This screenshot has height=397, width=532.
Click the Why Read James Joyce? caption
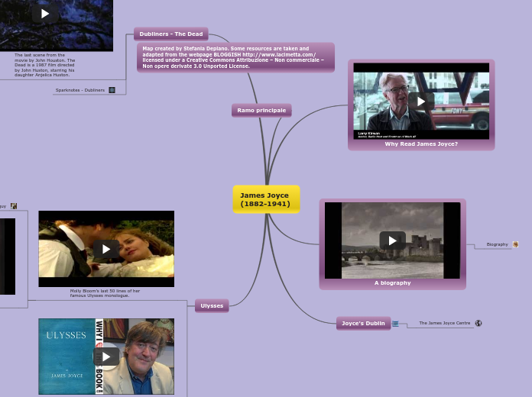(x=421, y=144)
